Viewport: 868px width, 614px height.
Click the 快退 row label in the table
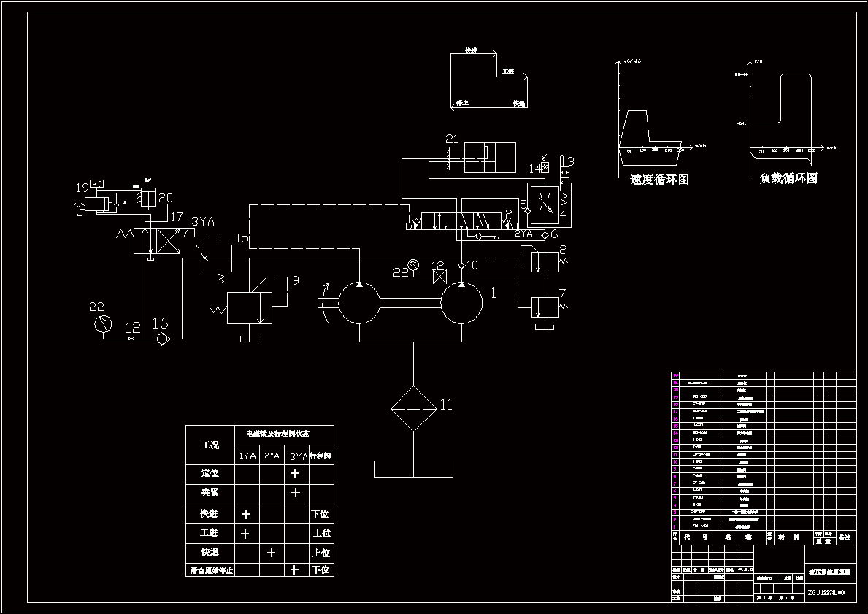(x=210, y=552)
